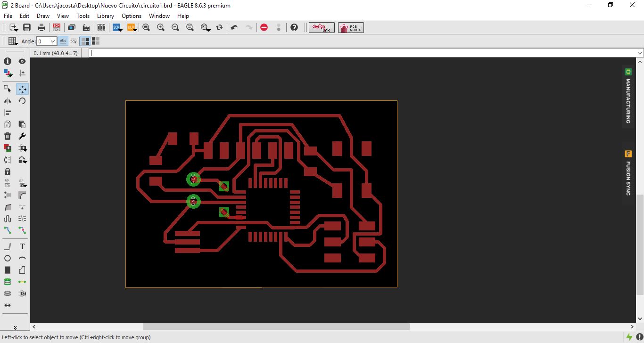
Task: Expand hidden tools with double chevron
Action: point(15,327)
